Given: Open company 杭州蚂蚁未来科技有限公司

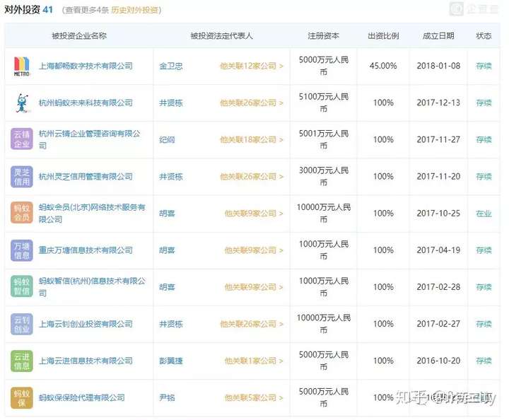Looking at the screenshot, I should (86, 103).
